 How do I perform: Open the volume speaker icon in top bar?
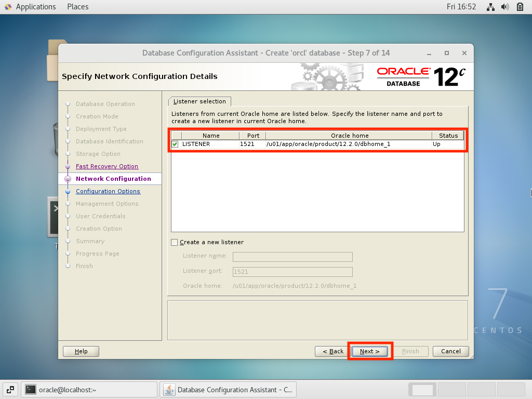[x=505, y=7]
